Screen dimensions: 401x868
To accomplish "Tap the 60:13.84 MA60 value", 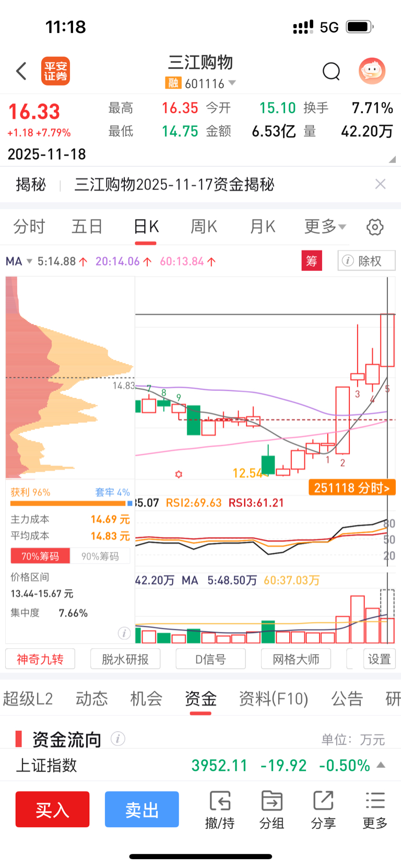I will click(187, 261).
